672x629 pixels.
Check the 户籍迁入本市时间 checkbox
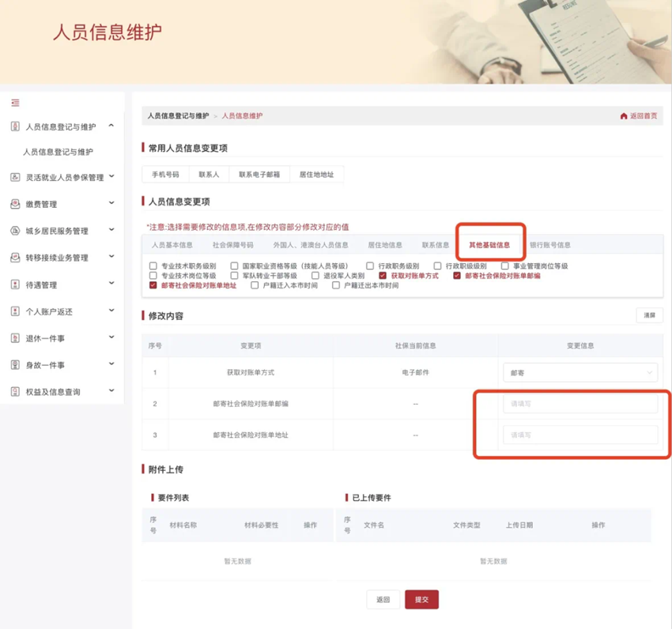pos(255,285)
